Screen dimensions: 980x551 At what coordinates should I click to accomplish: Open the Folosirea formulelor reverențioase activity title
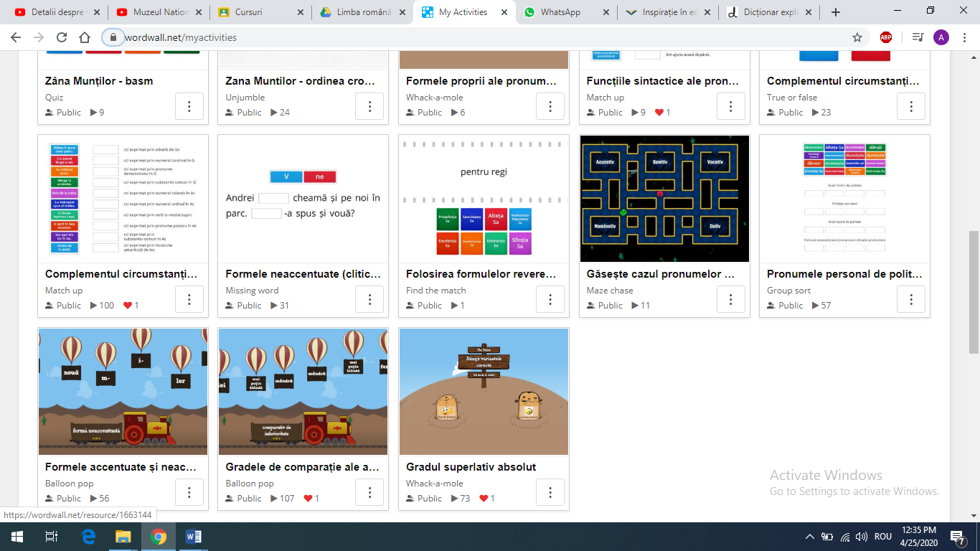coord(481,274)
